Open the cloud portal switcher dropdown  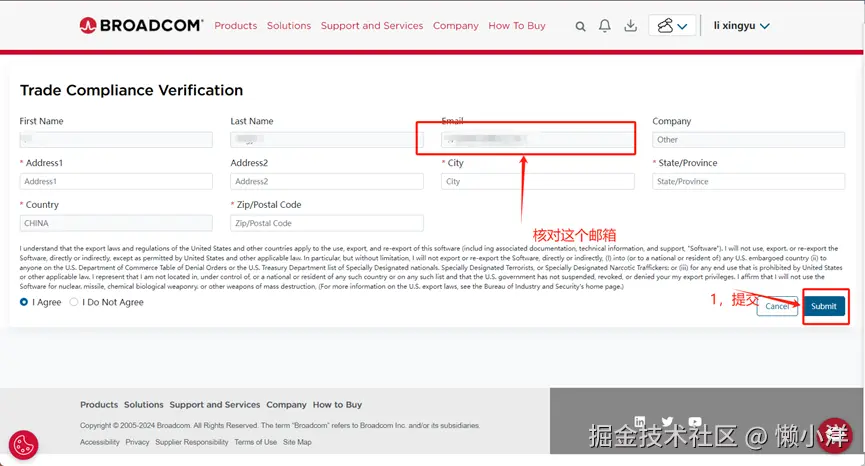pos(672,25)
